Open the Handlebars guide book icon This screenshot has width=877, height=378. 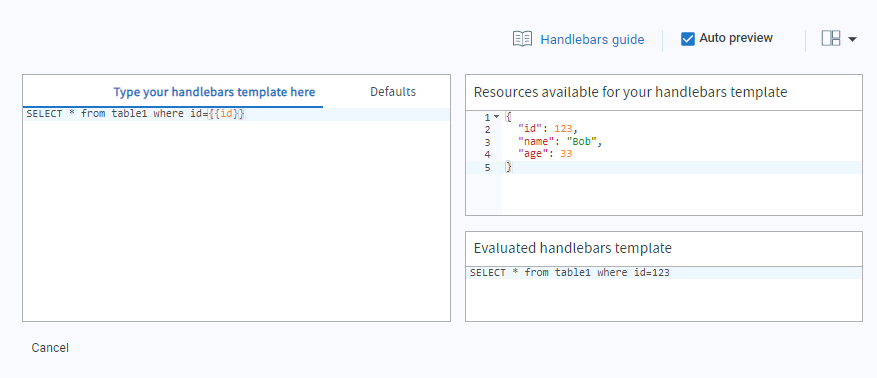pyautogui.click(x=522, y=39)
